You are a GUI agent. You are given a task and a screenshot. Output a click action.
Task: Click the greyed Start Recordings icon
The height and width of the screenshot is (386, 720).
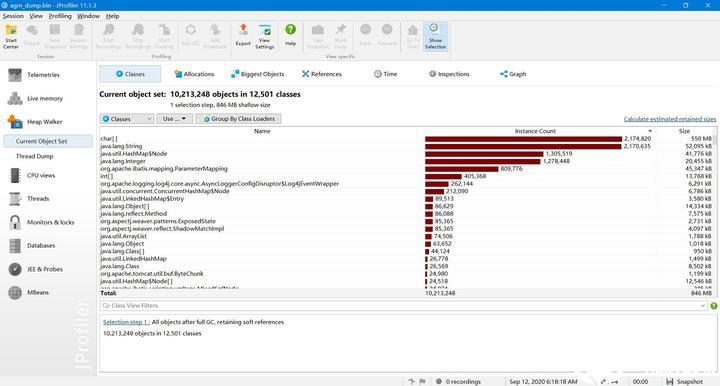click(108, 37)
